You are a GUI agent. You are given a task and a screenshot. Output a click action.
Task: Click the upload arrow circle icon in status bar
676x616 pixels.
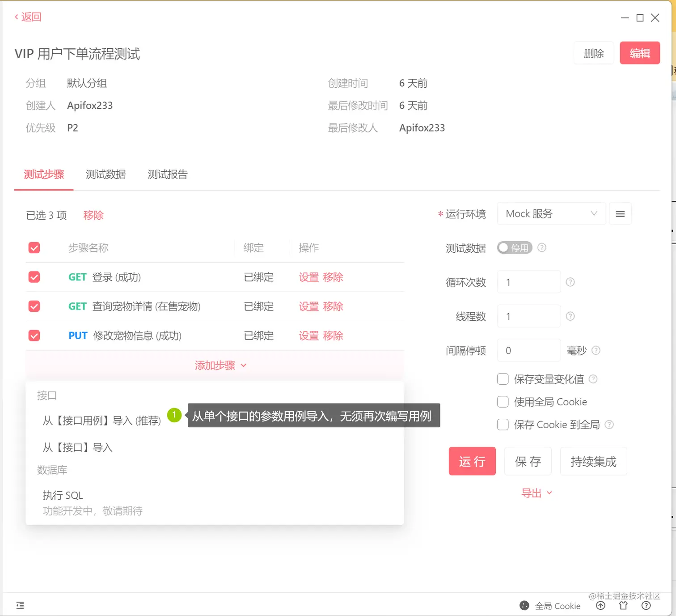coord(600,606)
